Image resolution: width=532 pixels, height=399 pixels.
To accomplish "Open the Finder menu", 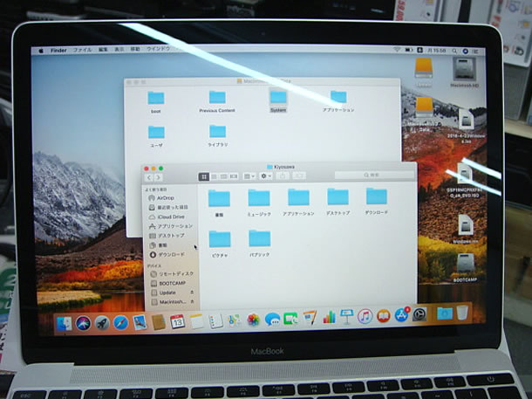I will click(58, 51).
